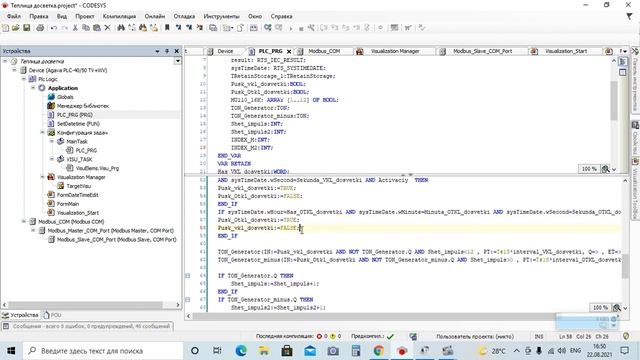640x360 pixels.
Task: Open the Проект menu
Action: 84,16
